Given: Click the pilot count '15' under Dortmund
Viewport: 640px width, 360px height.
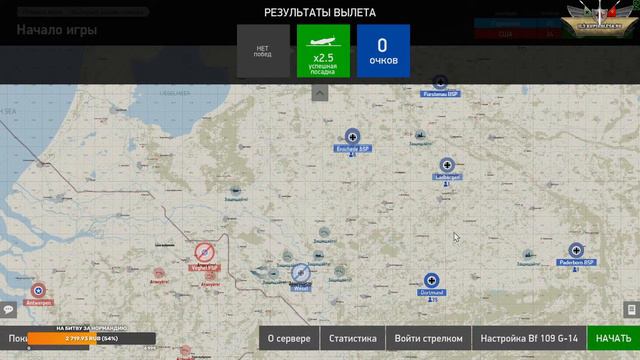Looking at the screenshot, I should point(433,300).
